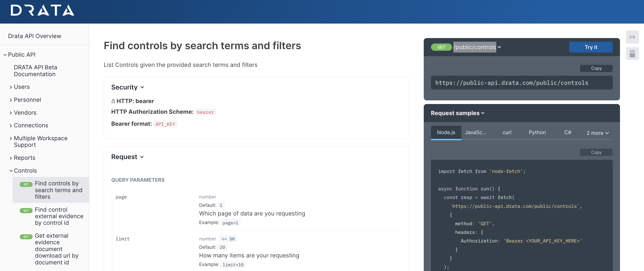
Task: Click the GET badge for Find control external evidence
Action: click(x=26, y=211)
